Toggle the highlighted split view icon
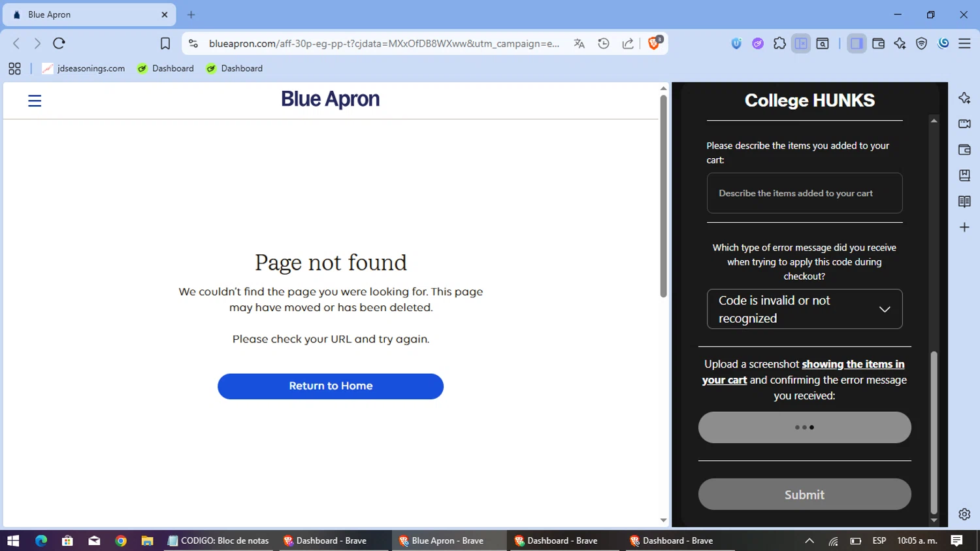The image size is (980, 551). click(801, 43)
